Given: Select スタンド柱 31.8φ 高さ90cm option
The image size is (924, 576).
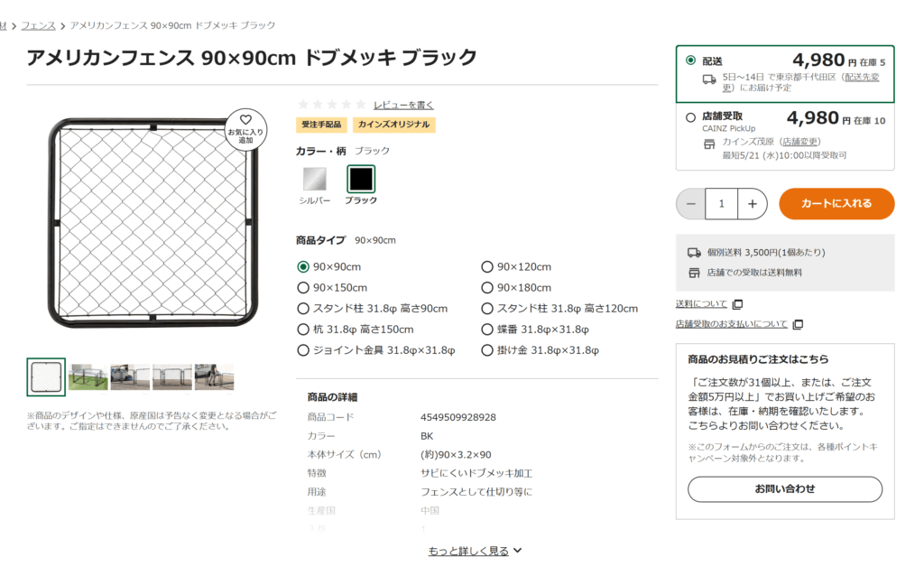Looking at the screenshot, I should (303, 309).
